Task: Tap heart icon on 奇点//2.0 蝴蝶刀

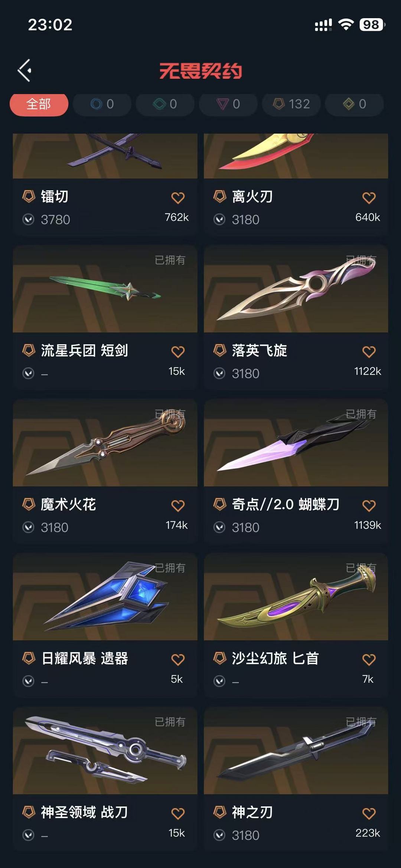Action: (x=369, y=506)
